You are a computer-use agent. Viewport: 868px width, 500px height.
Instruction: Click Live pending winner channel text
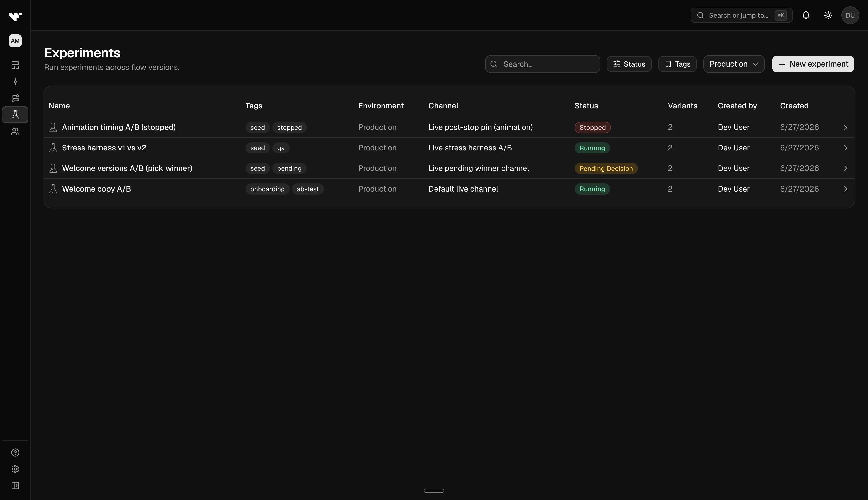pyautogui.click(x=478, y=168)
